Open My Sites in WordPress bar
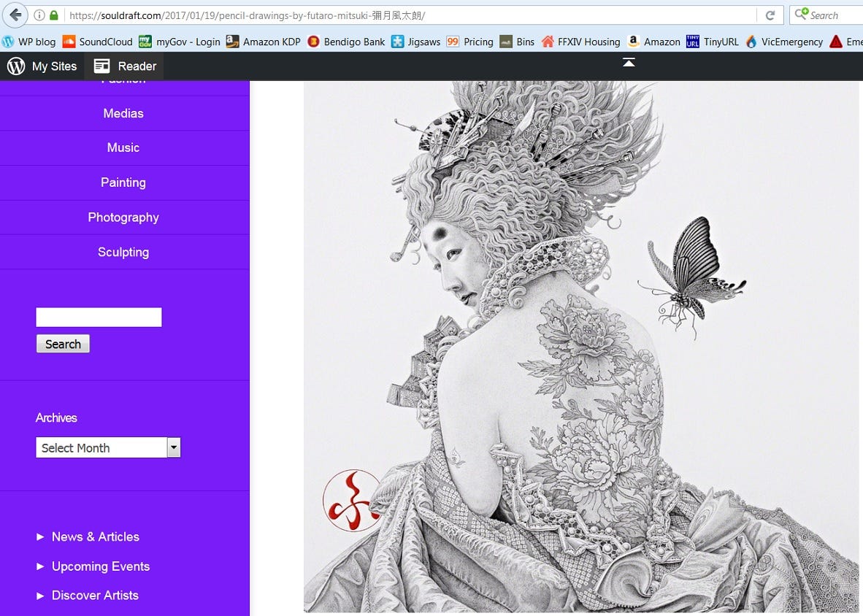This screenshot has height=616, width=863. tap(42, 66)
